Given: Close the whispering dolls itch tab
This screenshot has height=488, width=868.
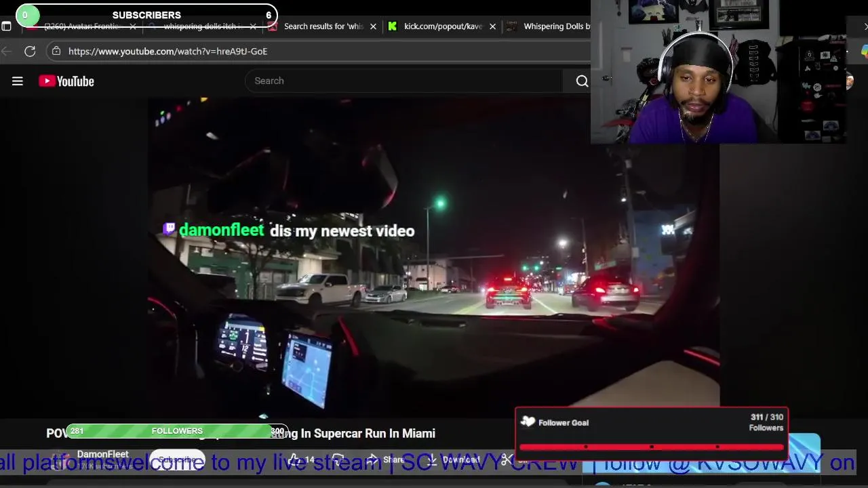Looking at the screenshot, I should pos(253,26).
